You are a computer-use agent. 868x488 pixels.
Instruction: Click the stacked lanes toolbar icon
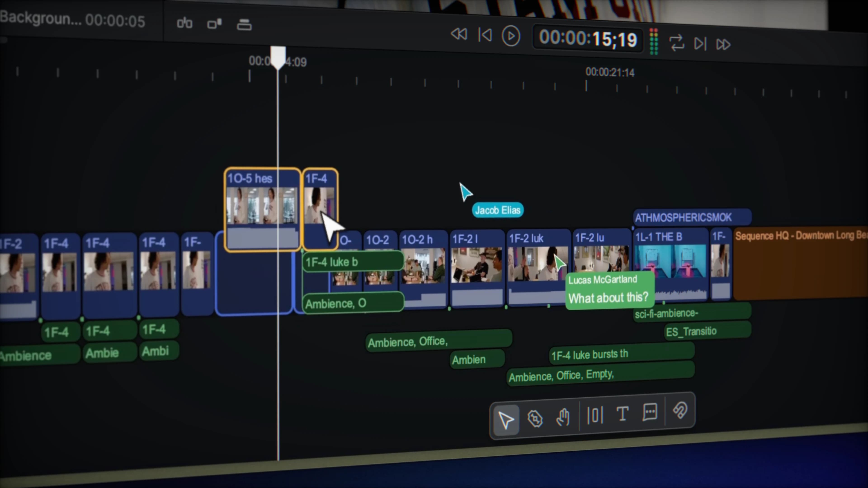[x=244, y=25]
